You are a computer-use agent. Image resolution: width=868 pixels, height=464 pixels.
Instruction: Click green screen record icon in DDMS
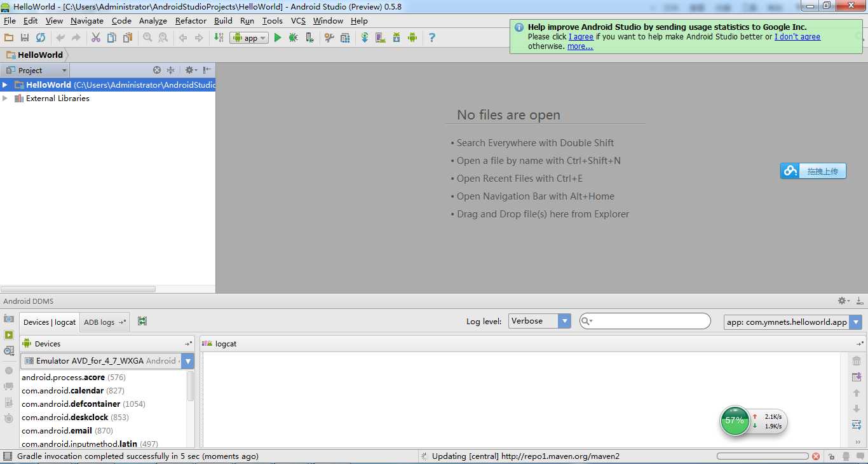click(x=9, y=335)
